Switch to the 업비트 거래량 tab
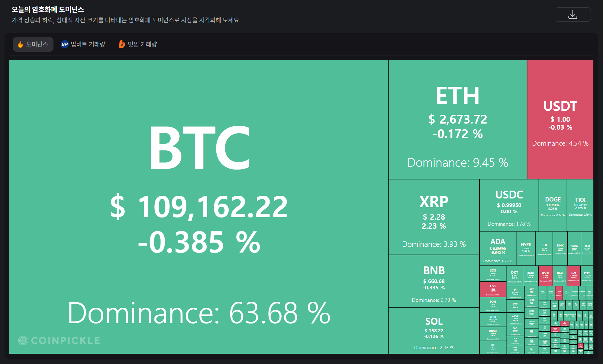This screenshot has height=364, width=603. [83, 44]
